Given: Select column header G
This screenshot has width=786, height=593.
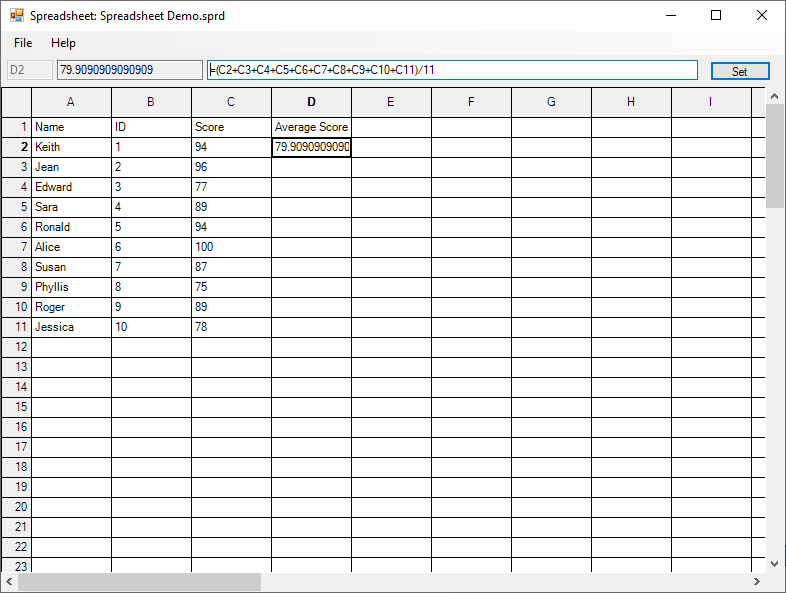Looking at the screenshot, I should [x=551, y=102].
